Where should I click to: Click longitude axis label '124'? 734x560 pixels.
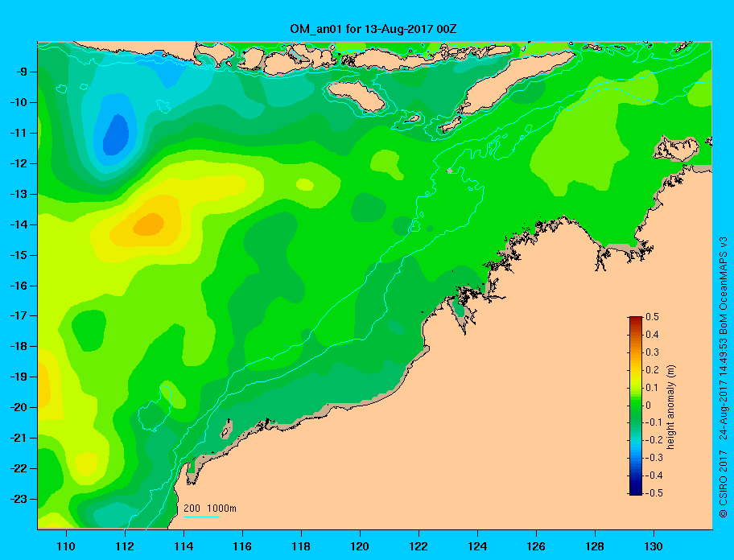pos(477,546)
